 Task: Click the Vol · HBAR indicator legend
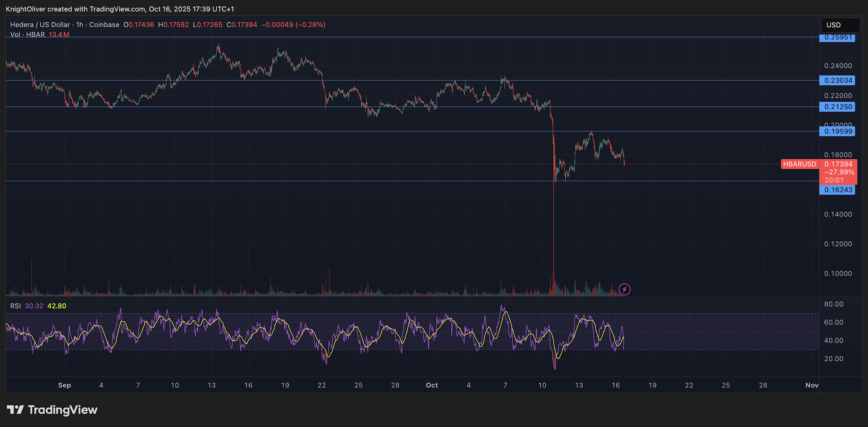[27, 35]
